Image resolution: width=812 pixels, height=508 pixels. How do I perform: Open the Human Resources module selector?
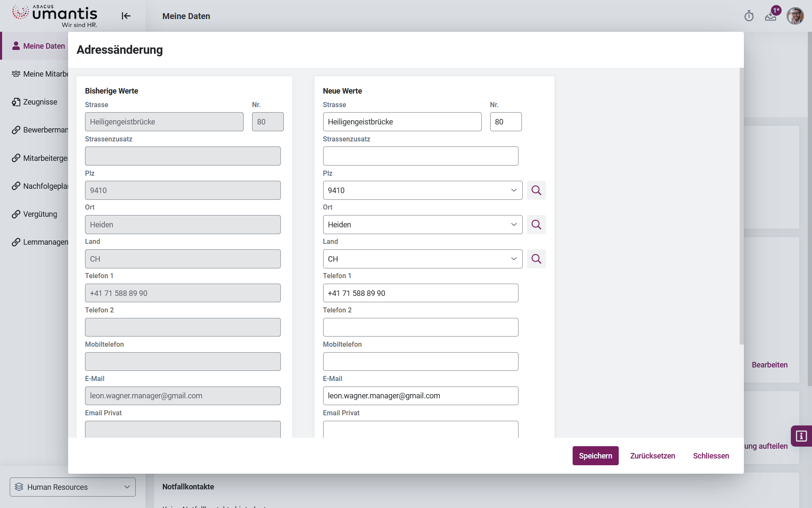click(x=73, y=487)
